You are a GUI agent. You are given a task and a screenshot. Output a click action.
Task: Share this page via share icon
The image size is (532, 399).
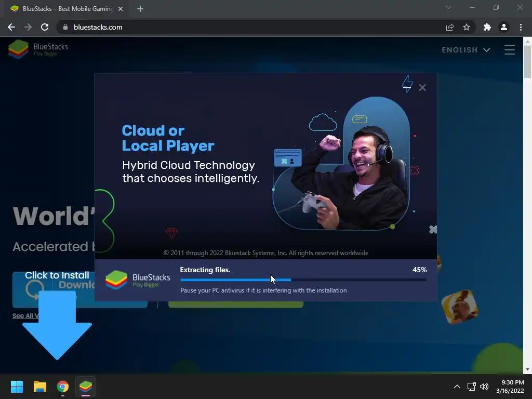pyautogui.click(x=449, y=27)
